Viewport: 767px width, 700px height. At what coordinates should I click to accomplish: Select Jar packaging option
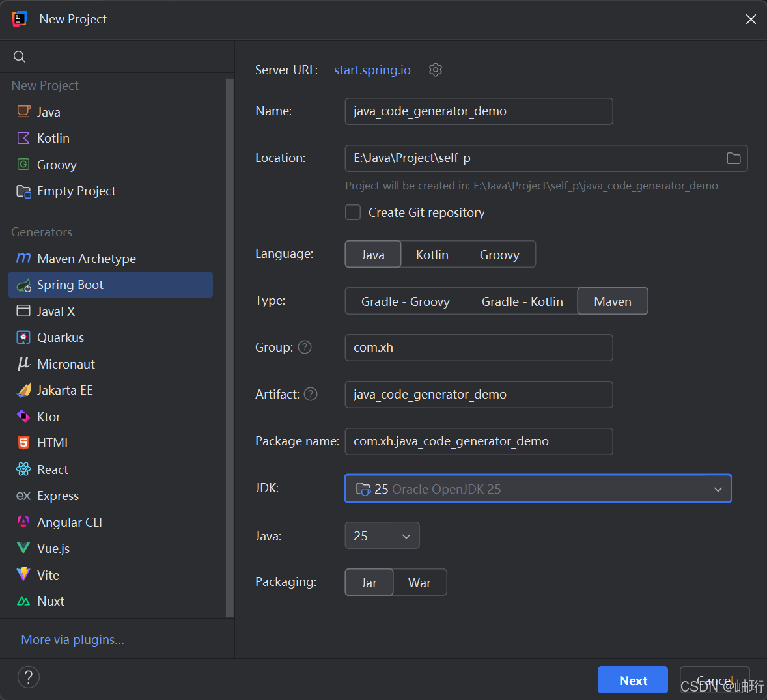(369, 583)
